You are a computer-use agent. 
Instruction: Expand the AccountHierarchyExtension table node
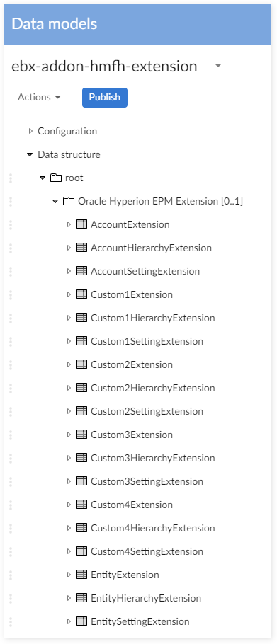[69, 248]
